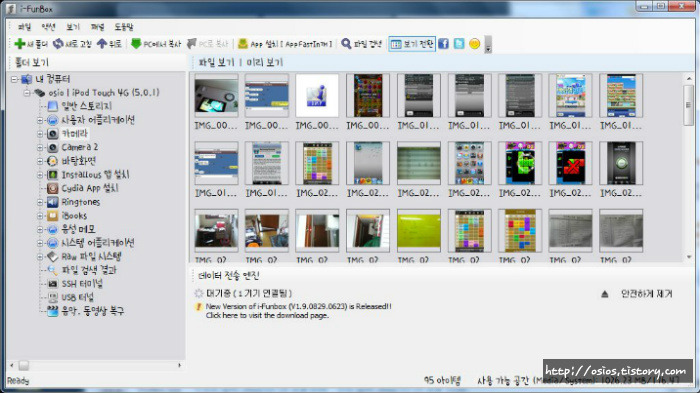Open the 도움말 menu
This screenshot has height=393, width=700.
[124, 27]
